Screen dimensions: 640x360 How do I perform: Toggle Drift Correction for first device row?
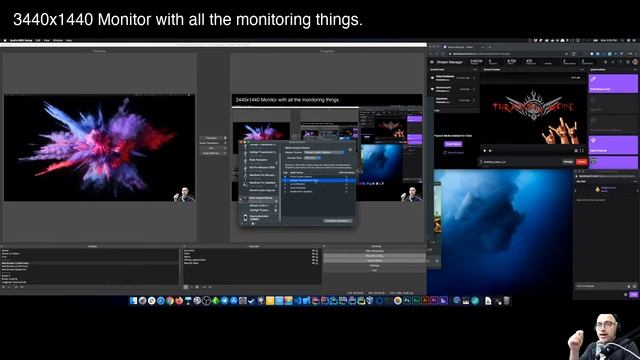click(x=347, y=177)
